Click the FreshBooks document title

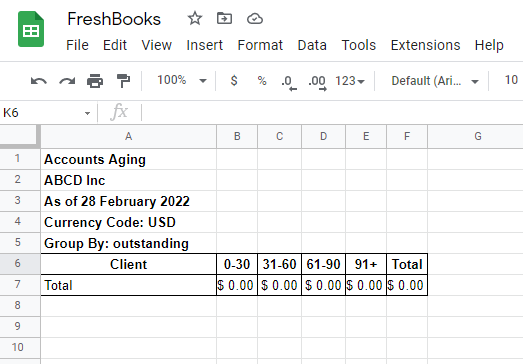pyautogui.click(x=114, y=19)
